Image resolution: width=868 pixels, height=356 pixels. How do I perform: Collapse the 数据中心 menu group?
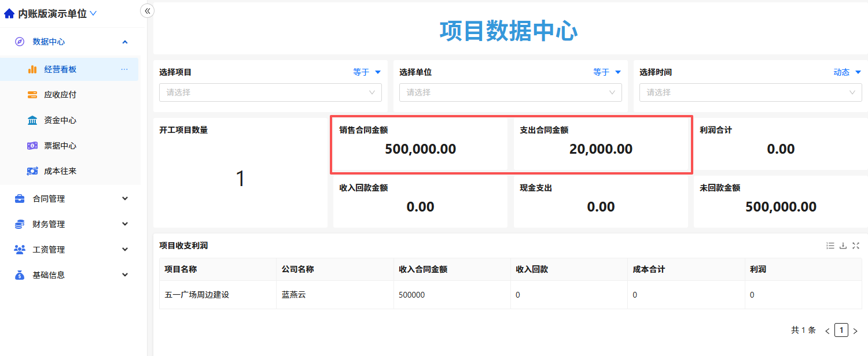69,42
